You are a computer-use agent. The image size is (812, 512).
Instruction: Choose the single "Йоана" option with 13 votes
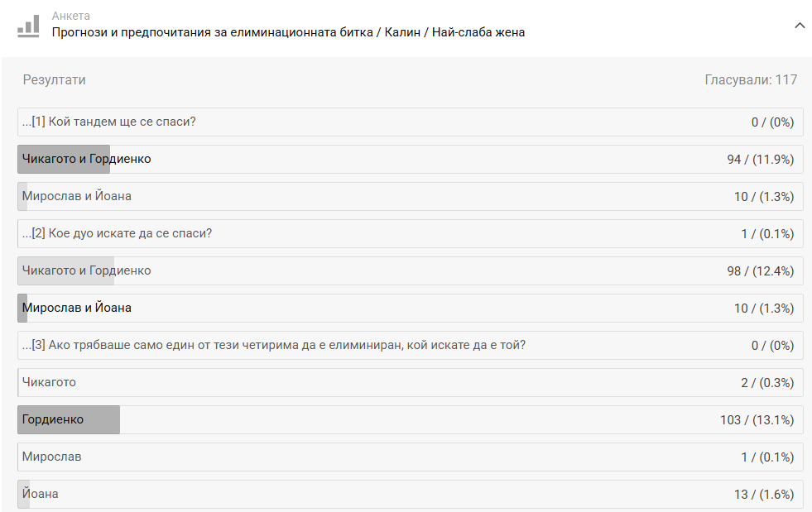click(x=41, y=494)
